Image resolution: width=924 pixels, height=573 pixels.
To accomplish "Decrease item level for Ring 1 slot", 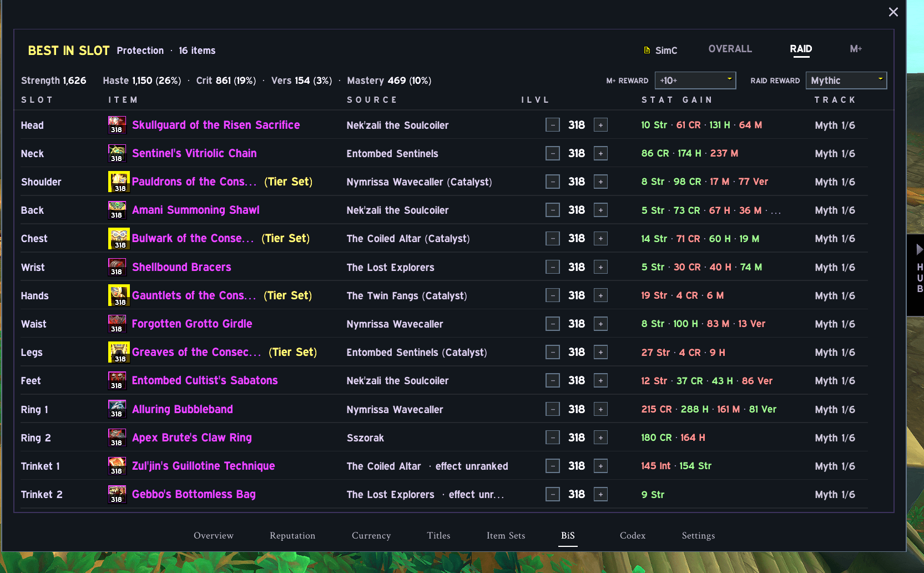I will tap(552, 409).
